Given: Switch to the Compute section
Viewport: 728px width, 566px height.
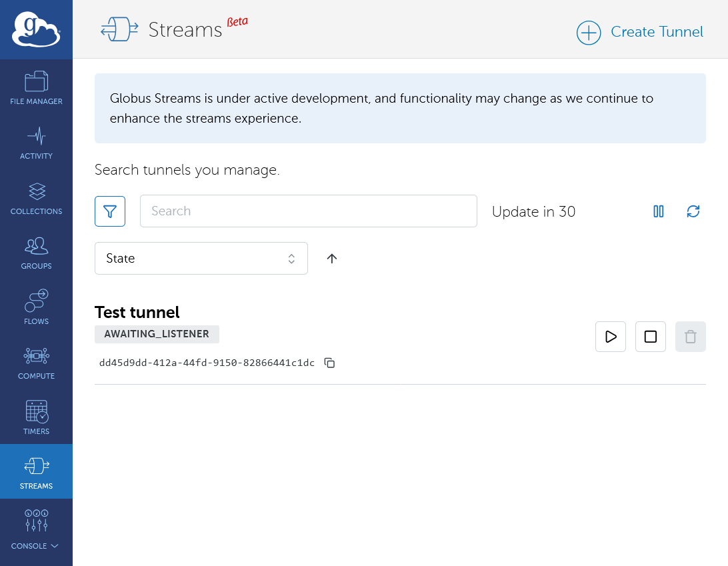Looking at the screenshot, I should 36,362.
